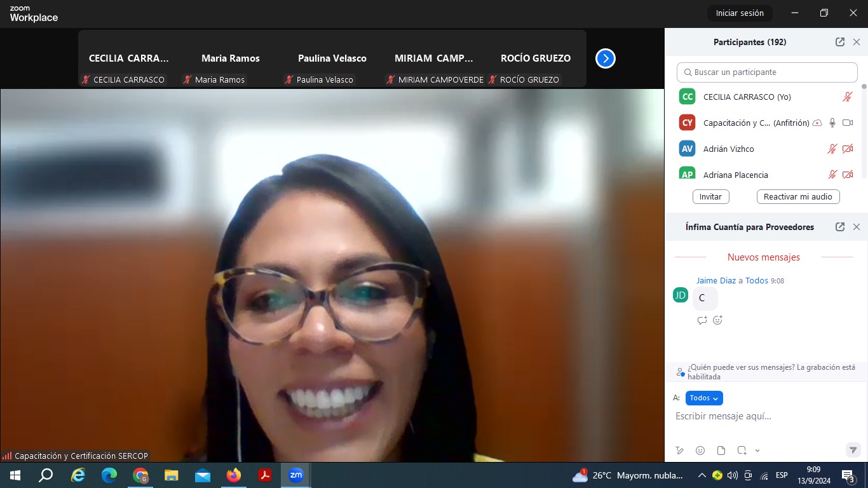The image size is (868, 488).
Task: Pop out the chat panel window
Action: pos(839,227)
